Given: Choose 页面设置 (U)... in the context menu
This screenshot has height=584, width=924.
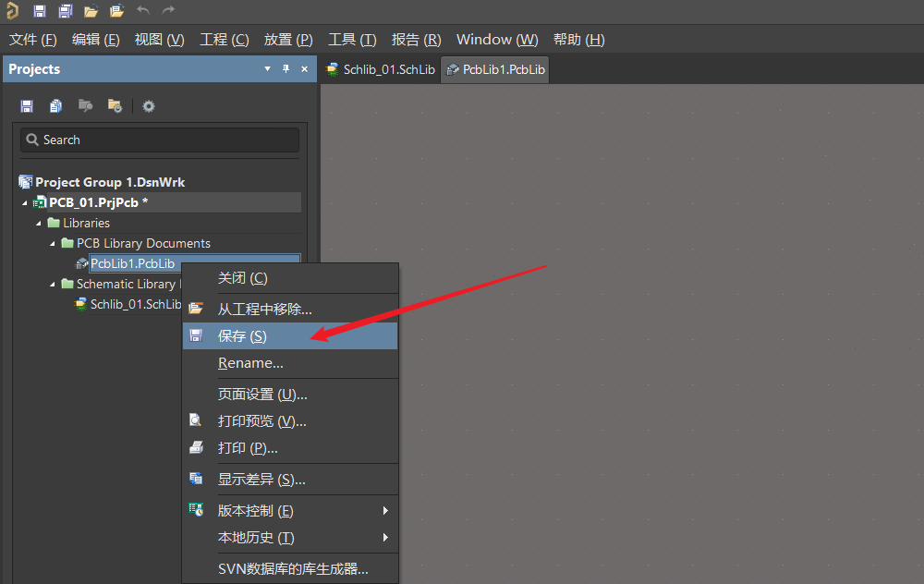Looking at the screenshot, I should tap(290, 395).
